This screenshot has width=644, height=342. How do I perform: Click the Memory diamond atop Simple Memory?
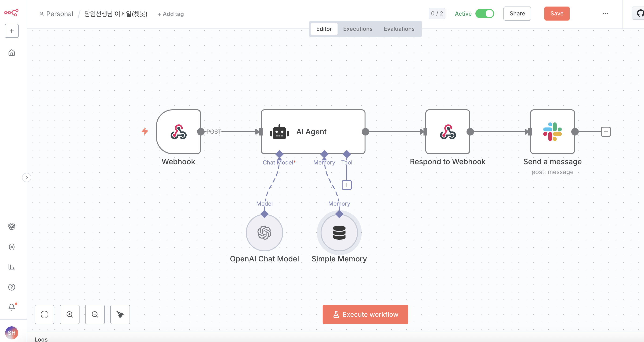pos(339,214)
